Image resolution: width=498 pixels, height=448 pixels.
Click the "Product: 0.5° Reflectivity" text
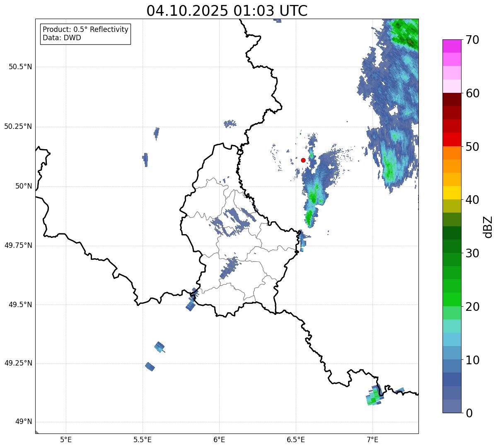coord(86,30)
